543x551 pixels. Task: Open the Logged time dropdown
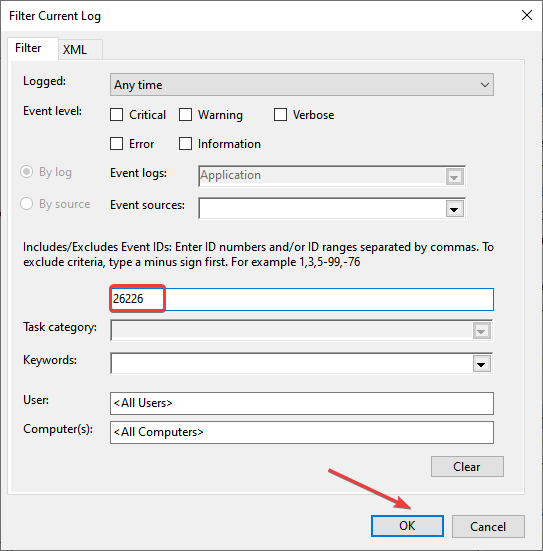(x=302, y=84)
